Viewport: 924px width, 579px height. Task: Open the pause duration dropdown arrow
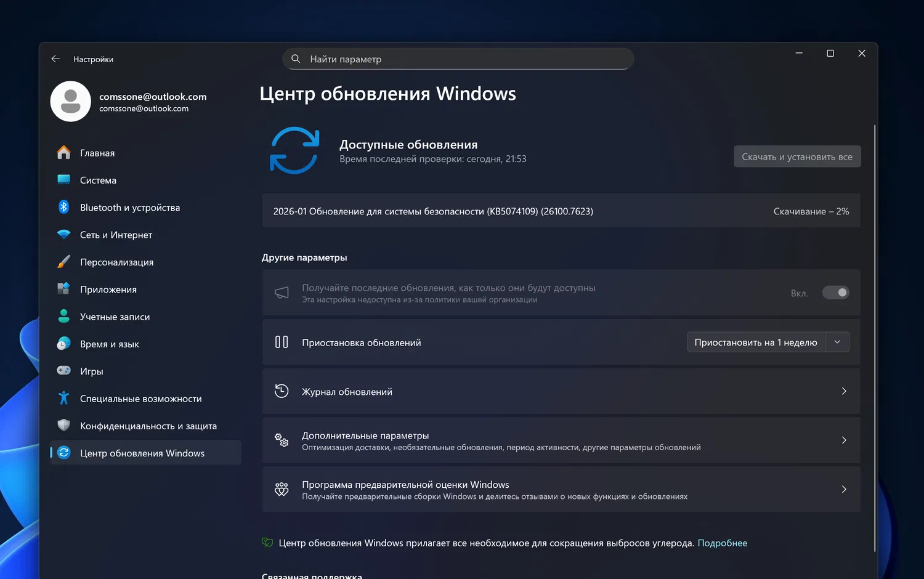click(837, 342)
